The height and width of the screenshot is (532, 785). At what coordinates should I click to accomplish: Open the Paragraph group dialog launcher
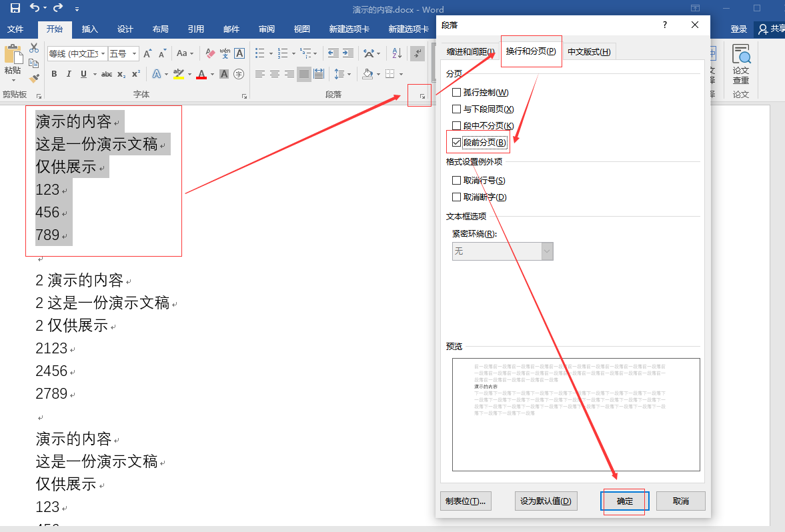[423, 96]
